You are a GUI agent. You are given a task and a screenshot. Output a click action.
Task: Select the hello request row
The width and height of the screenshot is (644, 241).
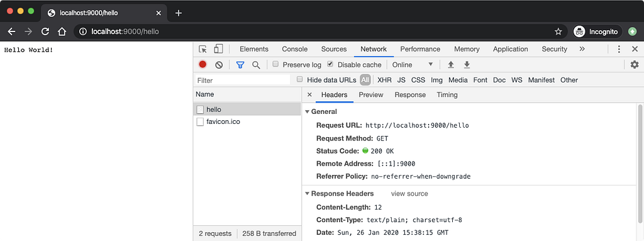tap(247, 109)
